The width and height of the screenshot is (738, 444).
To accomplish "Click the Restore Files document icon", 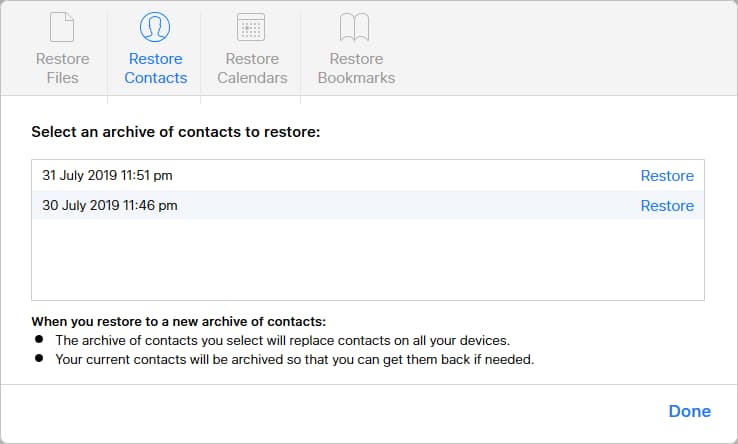I will coord(62,27).
